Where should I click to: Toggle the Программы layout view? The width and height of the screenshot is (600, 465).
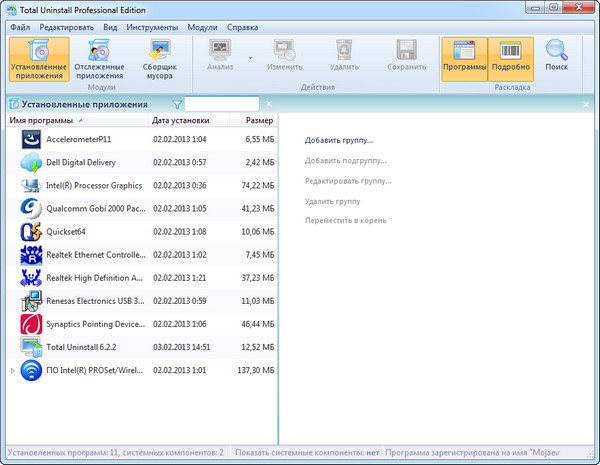pos(464,59)
